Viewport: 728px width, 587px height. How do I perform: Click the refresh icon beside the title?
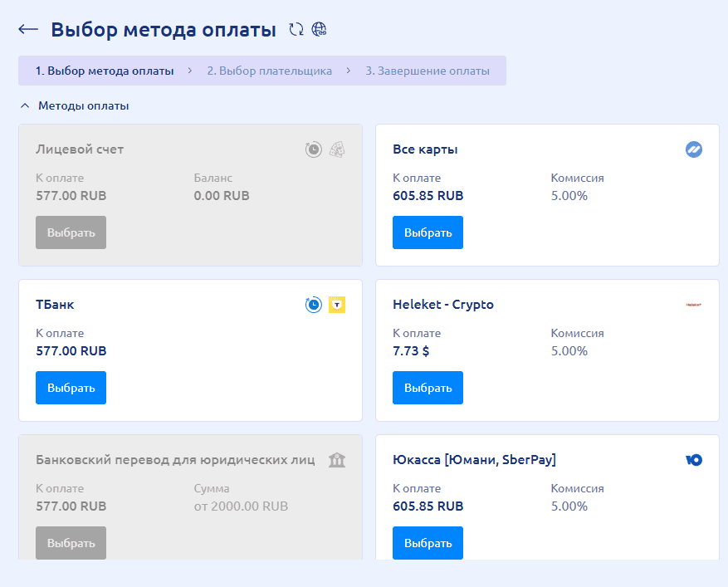tap(296, 30)
